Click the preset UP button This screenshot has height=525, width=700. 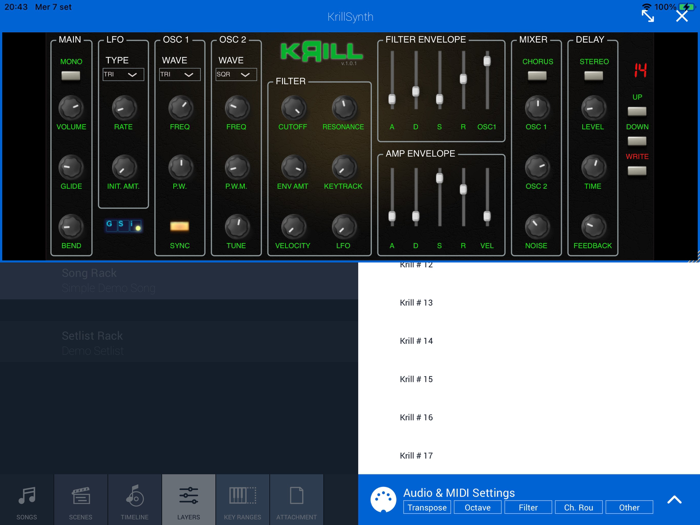click(637, 111)
